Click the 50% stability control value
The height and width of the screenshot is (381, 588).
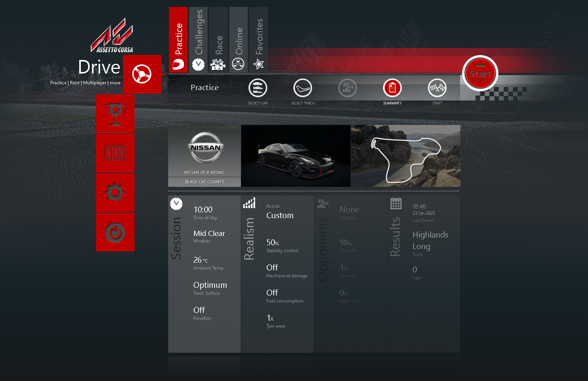click(273, 243)
